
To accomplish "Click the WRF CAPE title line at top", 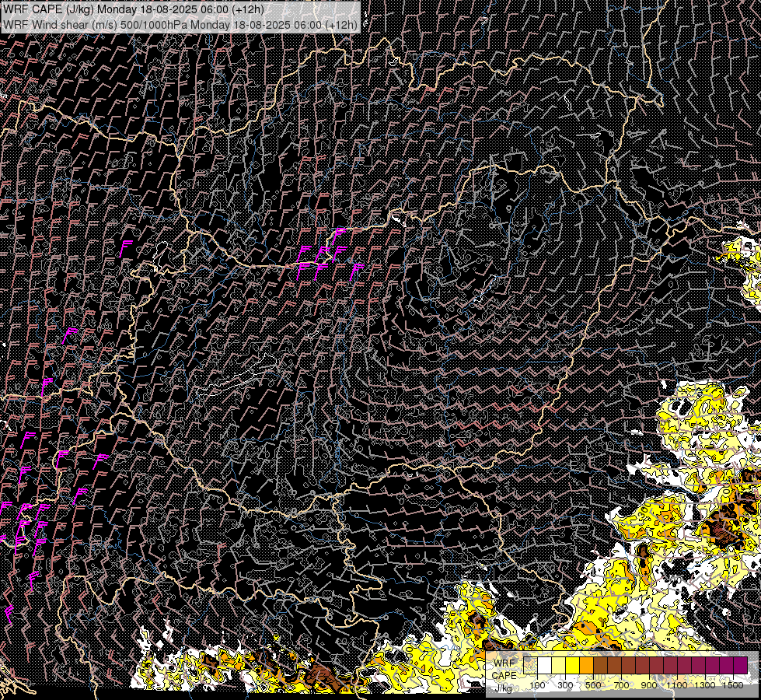I will (134, 9).
